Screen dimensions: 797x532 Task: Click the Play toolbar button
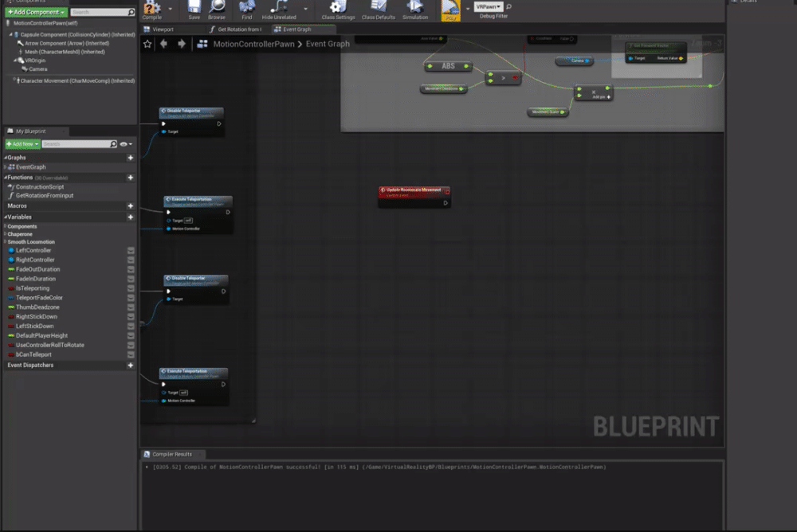click(451, 10)
